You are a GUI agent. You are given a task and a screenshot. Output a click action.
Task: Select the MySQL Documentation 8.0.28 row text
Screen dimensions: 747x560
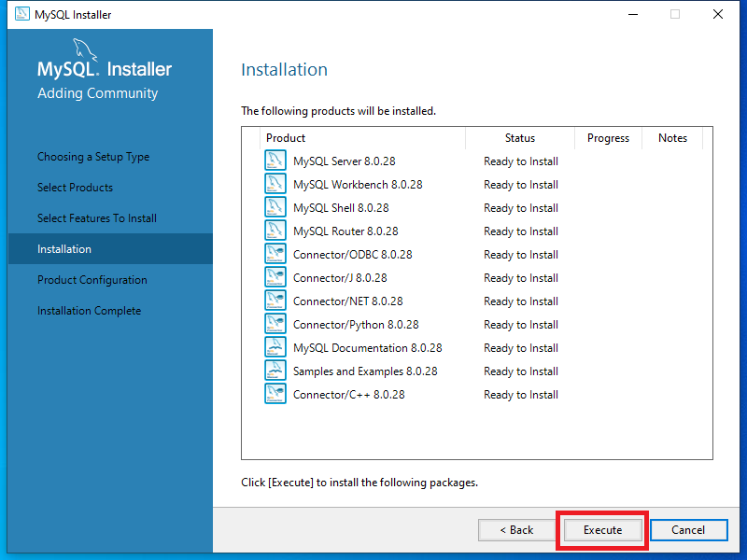(368, 347)
